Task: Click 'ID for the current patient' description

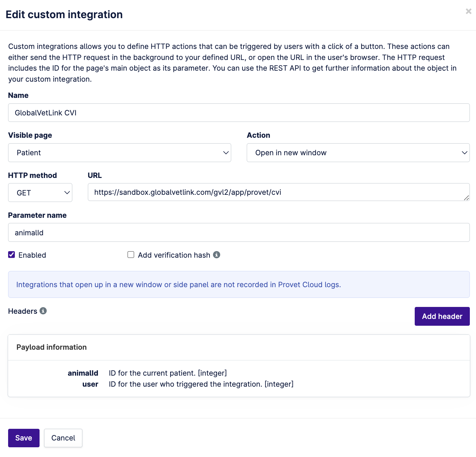Action: click(x=168, y=373)
